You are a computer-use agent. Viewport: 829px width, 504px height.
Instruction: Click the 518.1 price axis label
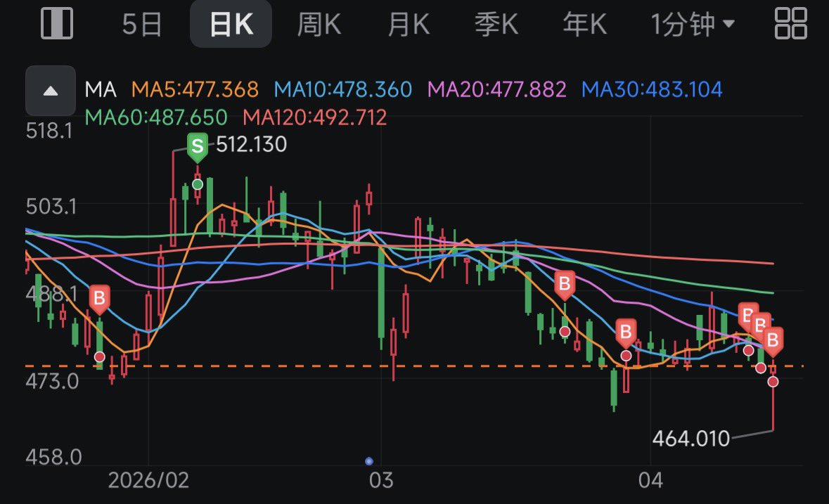pos(49,131)
